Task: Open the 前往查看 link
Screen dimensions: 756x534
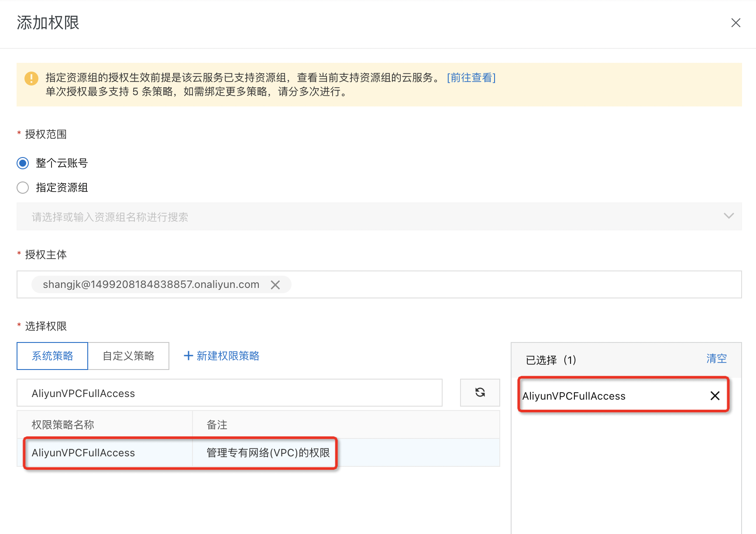Action: point(471,78)
